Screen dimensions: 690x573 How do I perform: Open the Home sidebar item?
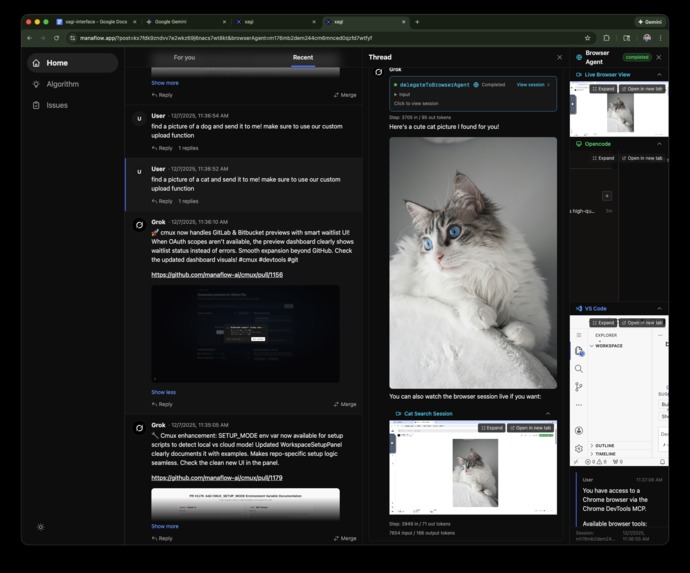(x=73, y=63)
